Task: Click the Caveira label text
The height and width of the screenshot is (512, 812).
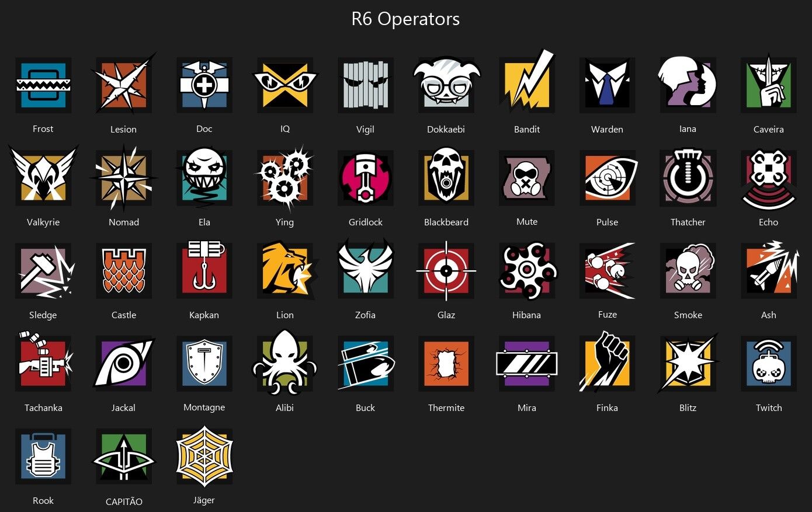Action: (x=769, y=130)
